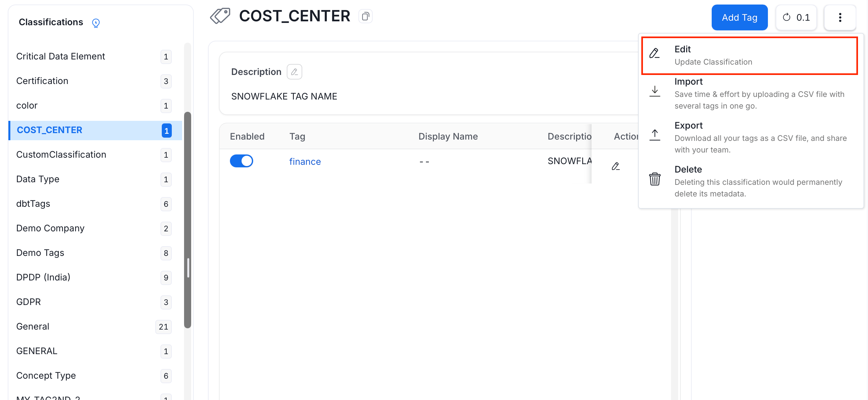
Task: Click the Add Tag button
Action: coord(739,17)
